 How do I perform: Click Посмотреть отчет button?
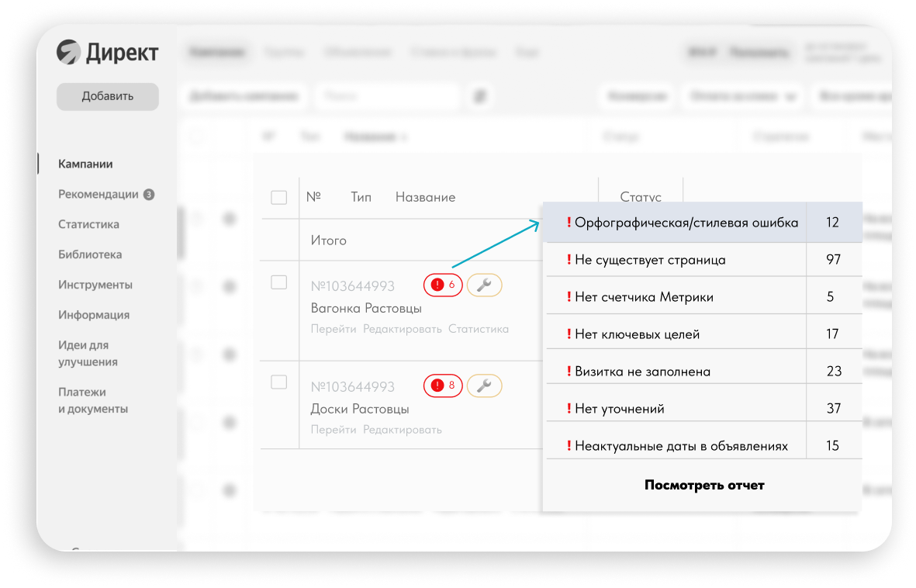pos(704,486)
